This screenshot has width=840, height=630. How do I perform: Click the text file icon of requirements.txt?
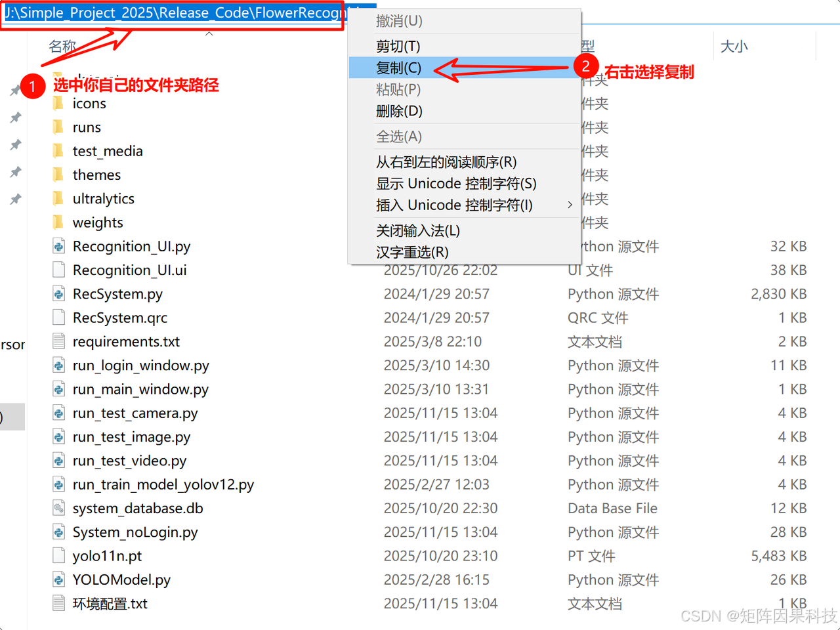59,341
